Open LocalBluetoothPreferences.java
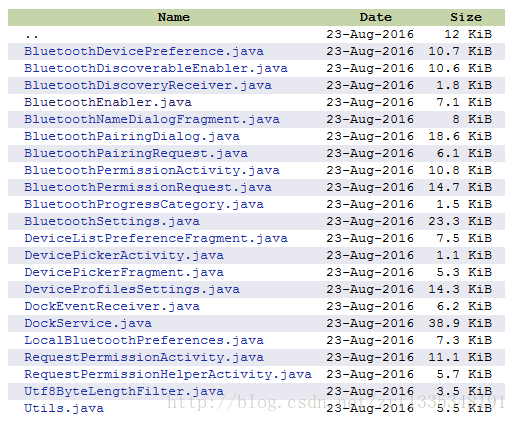The width and height of the screenshot is (518, 422). click(144, 340)
